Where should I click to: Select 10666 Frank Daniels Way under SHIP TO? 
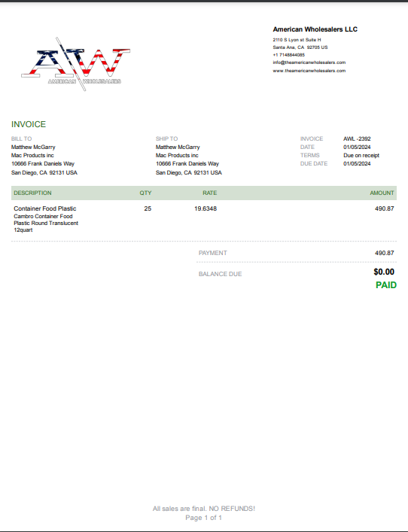pyautogui.click(x=187, y=163)
